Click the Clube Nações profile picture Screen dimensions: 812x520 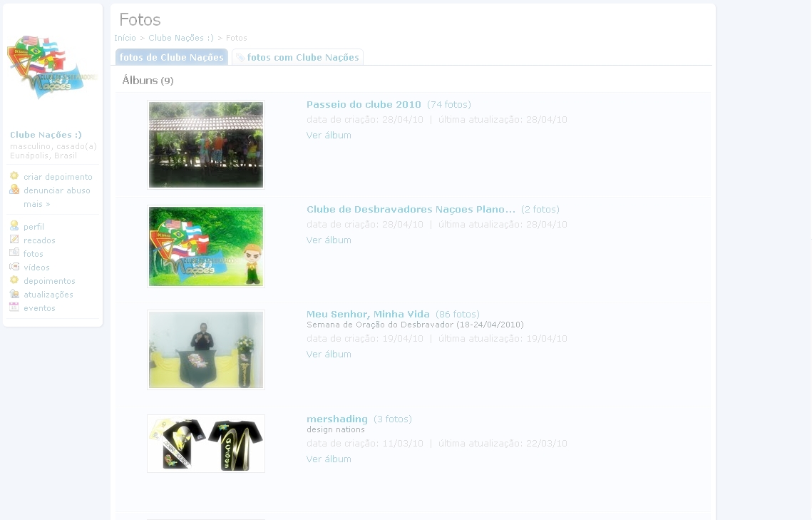52,67
